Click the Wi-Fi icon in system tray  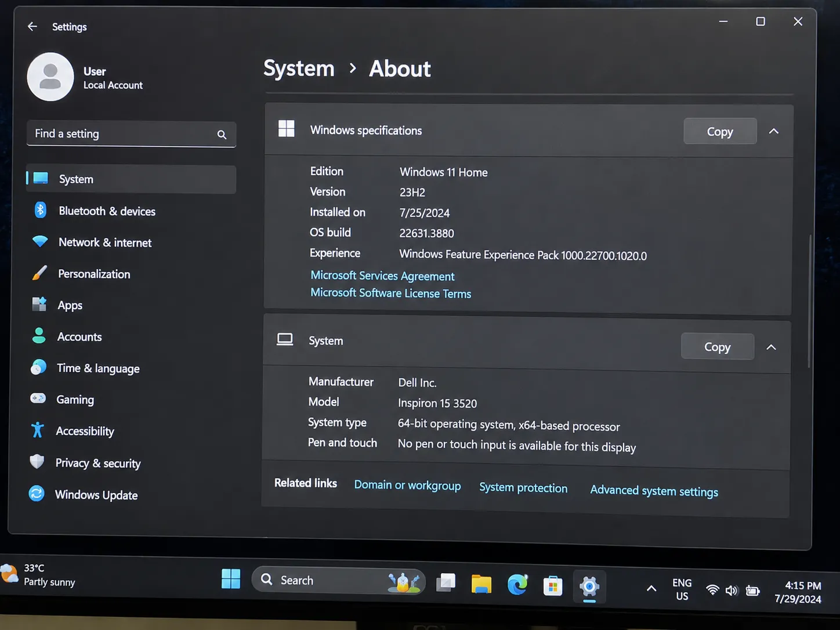click(x=712, y=590)
